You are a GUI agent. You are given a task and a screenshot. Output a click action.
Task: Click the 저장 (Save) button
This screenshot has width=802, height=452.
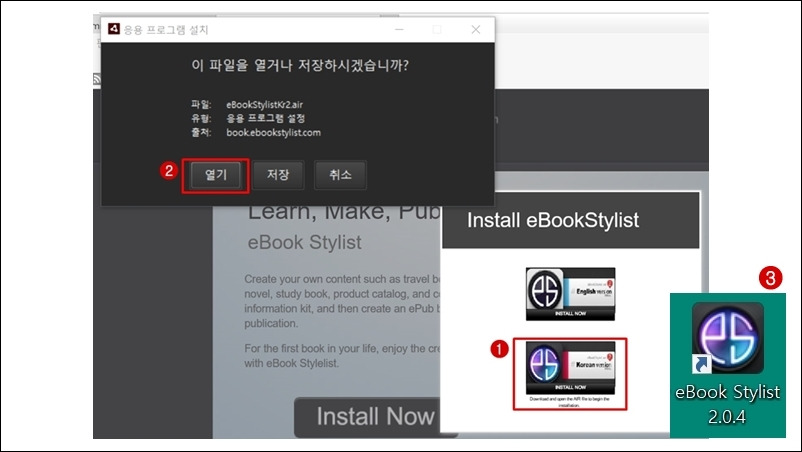[x=278, y=175]
